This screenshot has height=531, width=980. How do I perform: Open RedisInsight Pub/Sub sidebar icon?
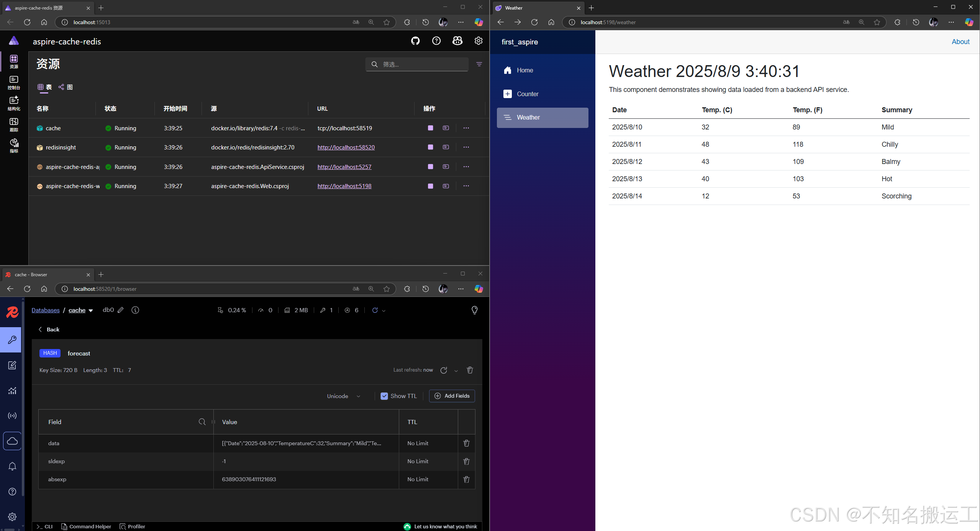[12, 416]
